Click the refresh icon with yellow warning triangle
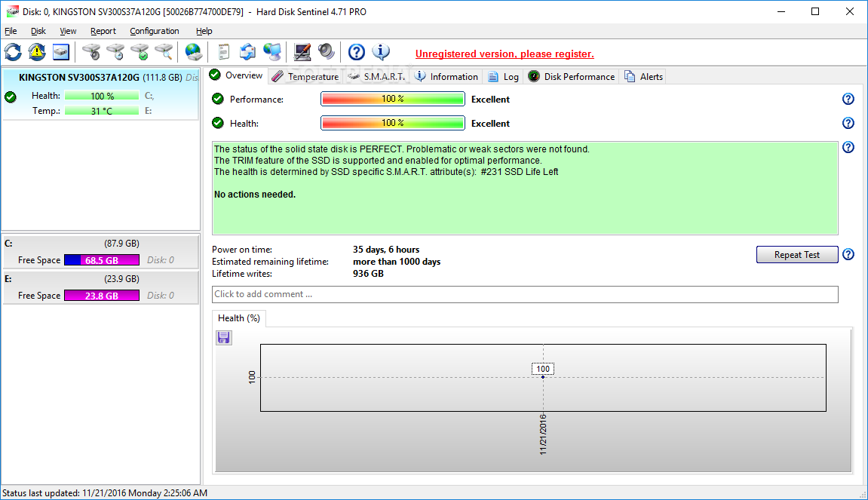868x500 pixels. 37,53
